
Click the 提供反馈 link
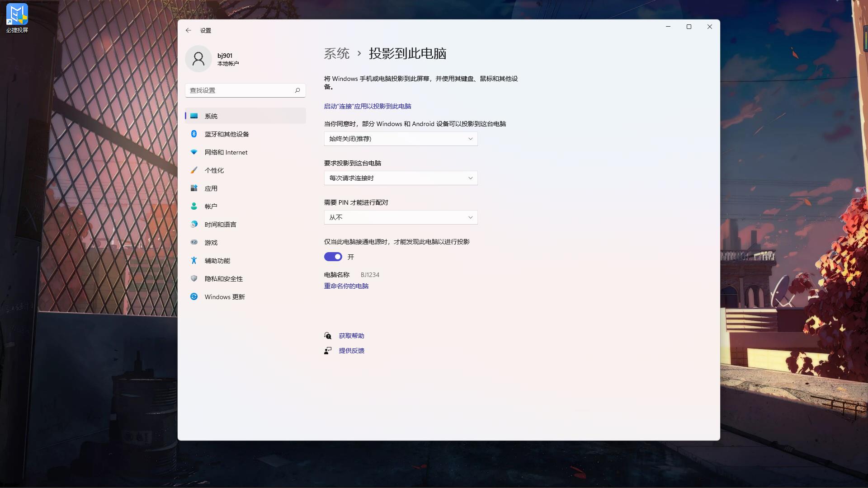[x=351, y=351]
